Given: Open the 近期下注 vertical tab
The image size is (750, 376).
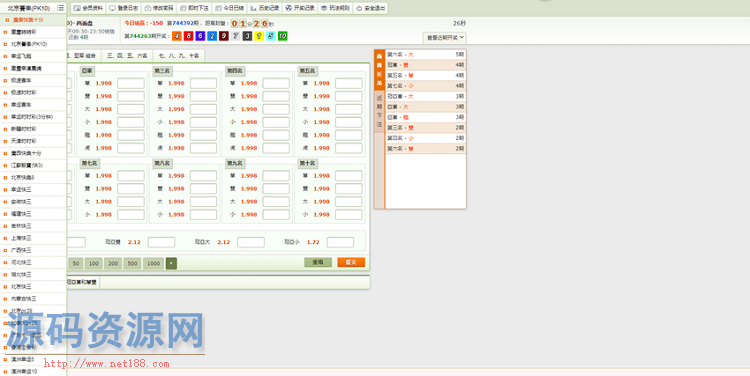Looking at the screenshot, I should pyautogui.click(x=379, y=111).
